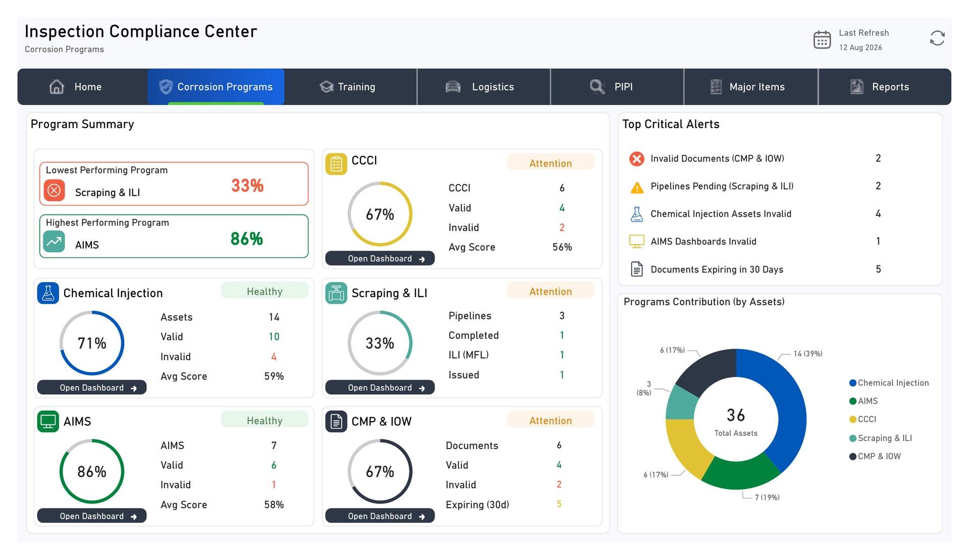Viewport: 969px width, 560px height.
Task: Open Dashboard for CMP & IOW
Action: pyautogui.click(x=380, y=516)
